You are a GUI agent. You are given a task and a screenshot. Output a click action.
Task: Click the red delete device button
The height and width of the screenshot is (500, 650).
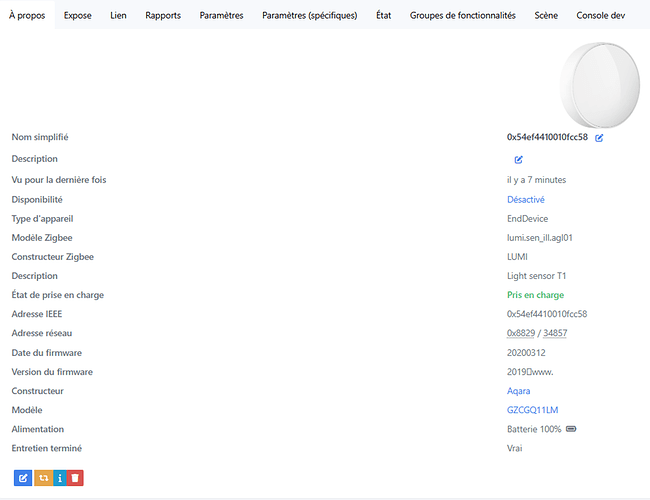click(x=75, y=478)
